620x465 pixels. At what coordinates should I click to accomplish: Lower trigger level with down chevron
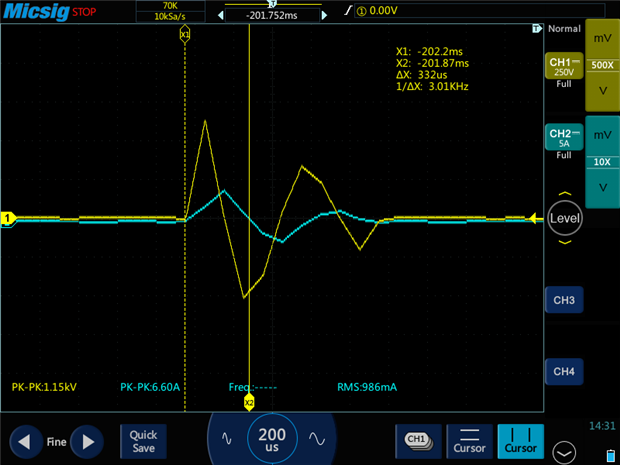coord(565,242)
